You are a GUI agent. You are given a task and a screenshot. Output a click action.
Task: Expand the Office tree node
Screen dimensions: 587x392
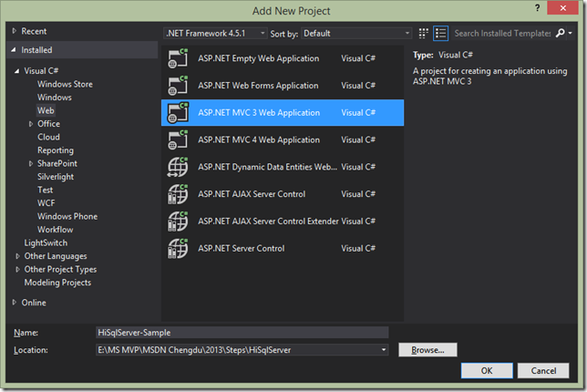pos(31,124)
